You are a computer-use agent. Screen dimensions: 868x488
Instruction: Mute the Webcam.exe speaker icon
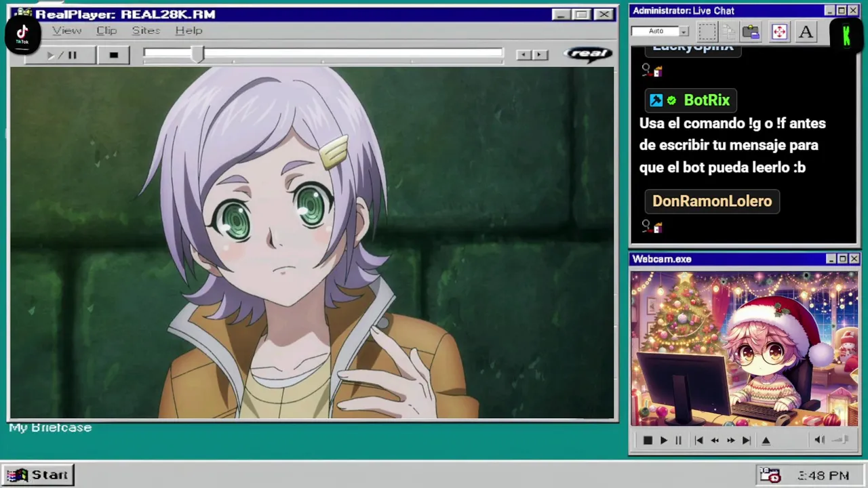click(819, 440)
